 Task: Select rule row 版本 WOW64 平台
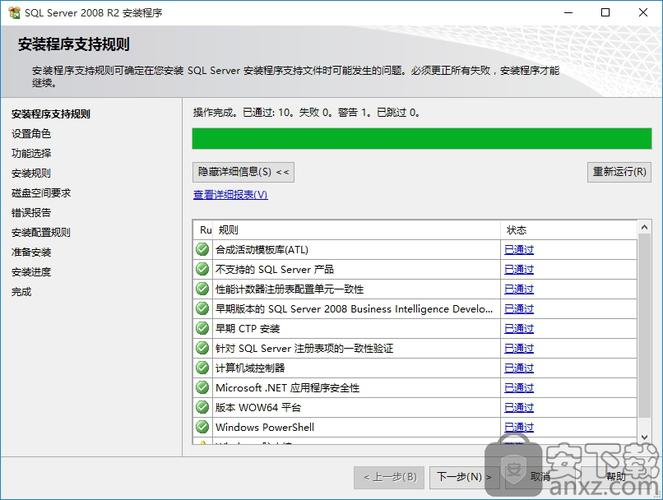pos(415,407)
